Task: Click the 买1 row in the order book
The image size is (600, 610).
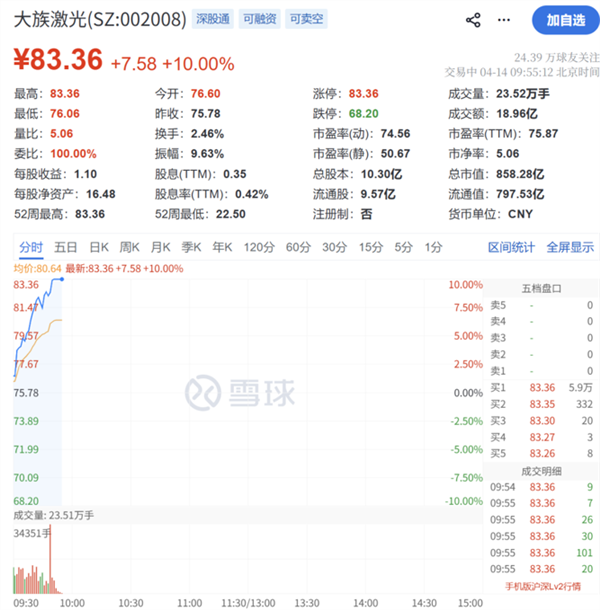Action: tap(541, 387)
